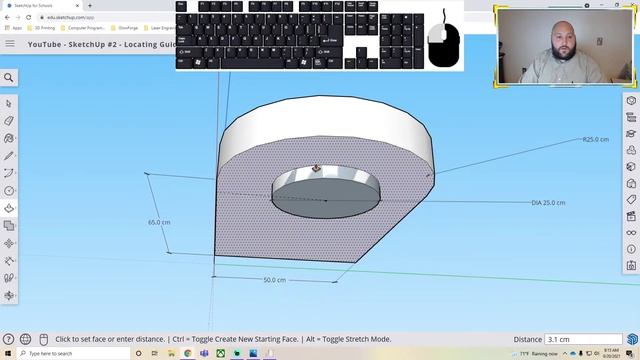Open the Solid Inspector panel
Viewport: 640px width, 360px height.
[631, 266]
